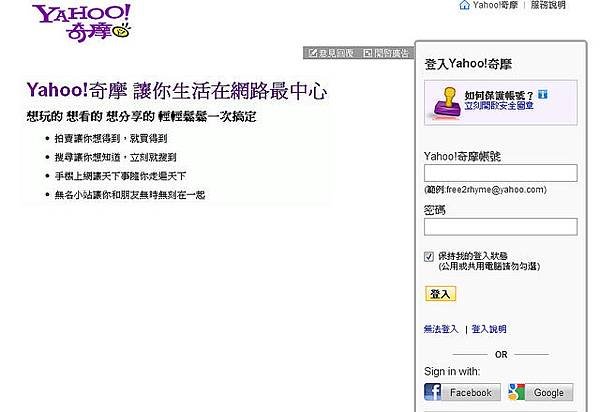Click the example text free2rhyme@yahoo.com

[495, 189]
